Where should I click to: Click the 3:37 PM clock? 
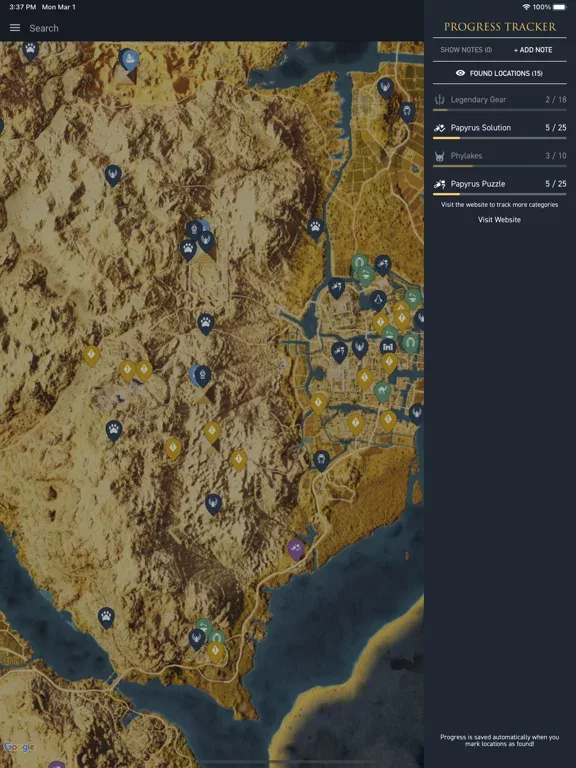(x=22, y=7)
